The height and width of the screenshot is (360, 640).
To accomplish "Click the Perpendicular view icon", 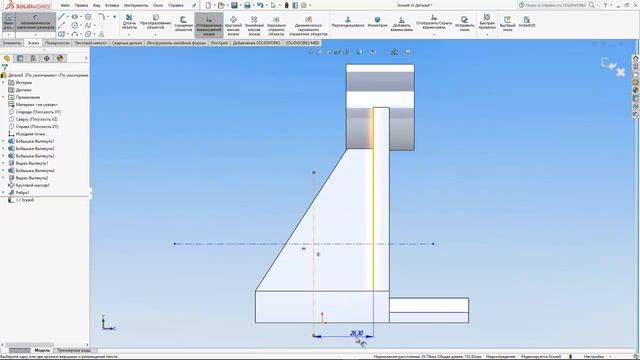I will pyautogui.click(x=348, y=22).
